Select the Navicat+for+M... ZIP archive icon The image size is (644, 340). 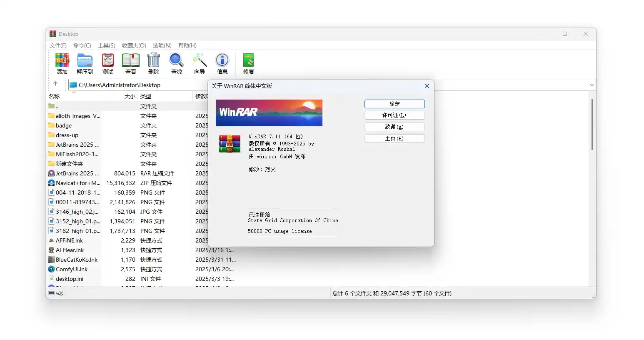click(52, 183)
